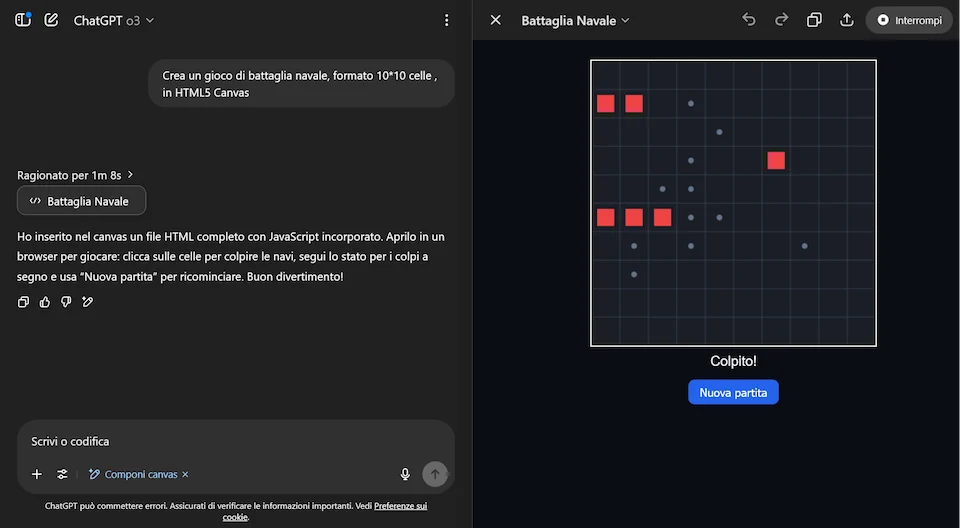This screenshot has height=528, width=960.
Task: Stop execution with the Interrompi button
Action: (909, 20)
